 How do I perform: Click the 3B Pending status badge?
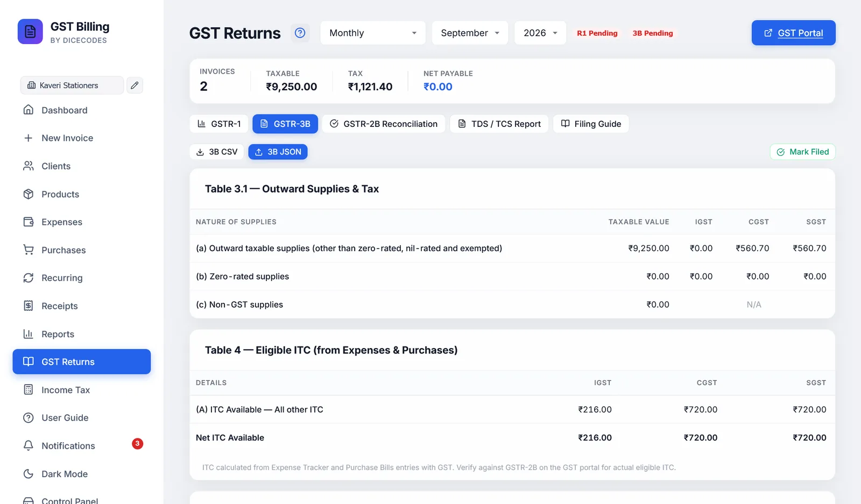653,33
